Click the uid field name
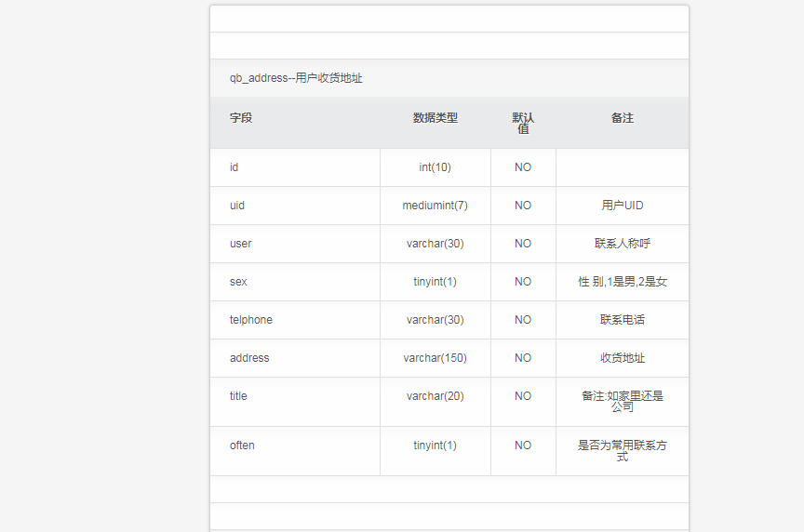 (237, 206)
